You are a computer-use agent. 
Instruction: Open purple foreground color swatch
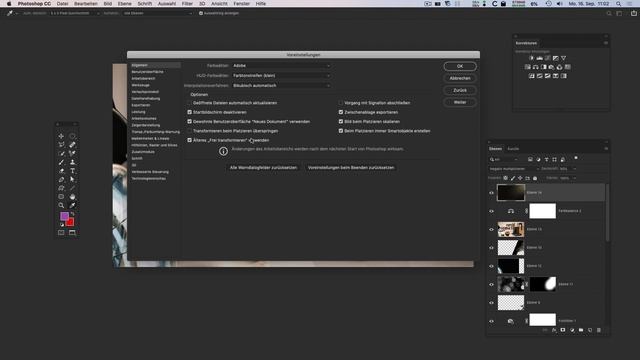click(64, 216)
